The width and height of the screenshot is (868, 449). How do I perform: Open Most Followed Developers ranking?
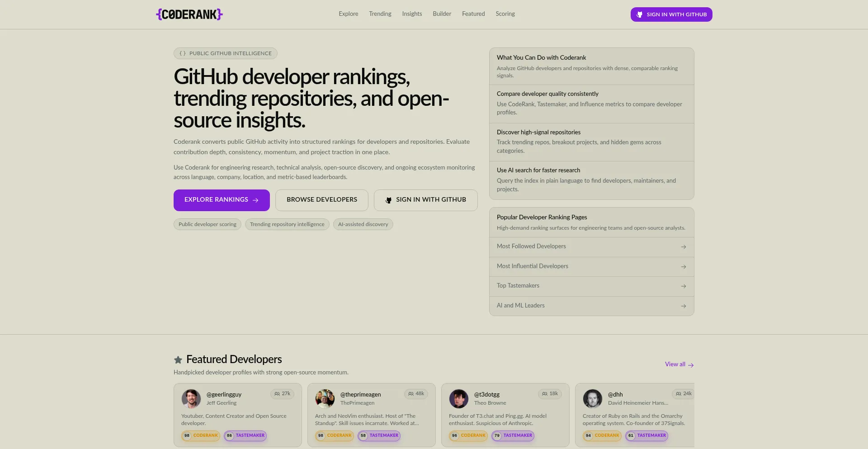pyautogui.click(x=592, y=247)
